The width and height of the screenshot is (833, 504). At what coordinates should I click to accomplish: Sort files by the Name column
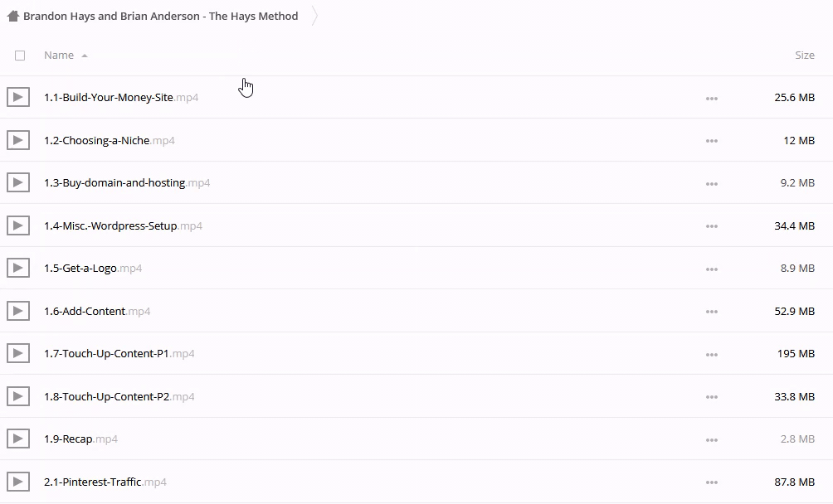pos(59,56)
